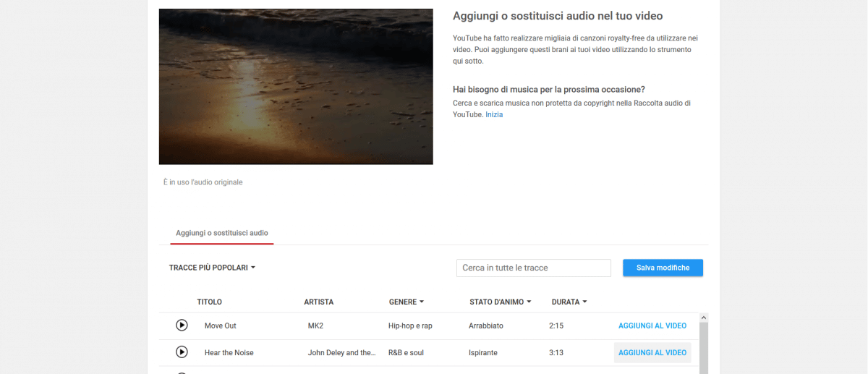Add Hear the Noise to the video
This screenshot has height=374, width=868.
(652, 352)
